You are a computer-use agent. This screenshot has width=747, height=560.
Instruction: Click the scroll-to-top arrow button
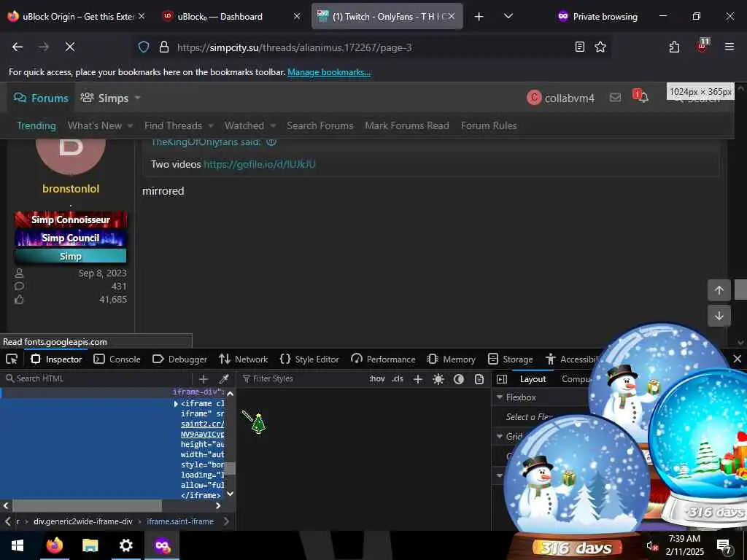(719, 290)
